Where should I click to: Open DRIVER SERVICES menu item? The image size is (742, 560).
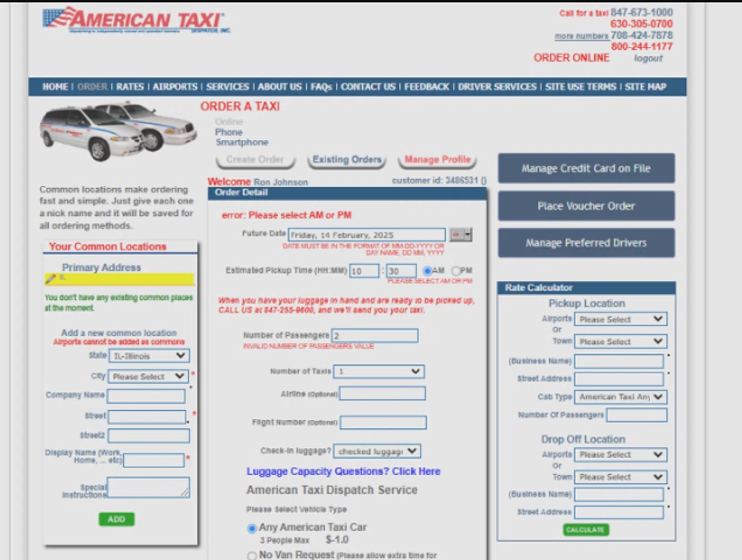click(x=497, y=87)
